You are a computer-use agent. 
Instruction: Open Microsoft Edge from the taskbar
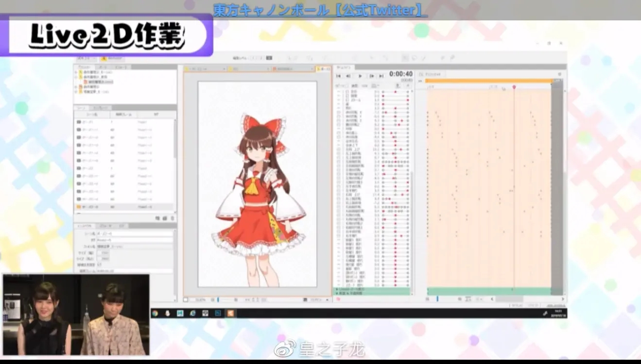(x=192, y=314)
